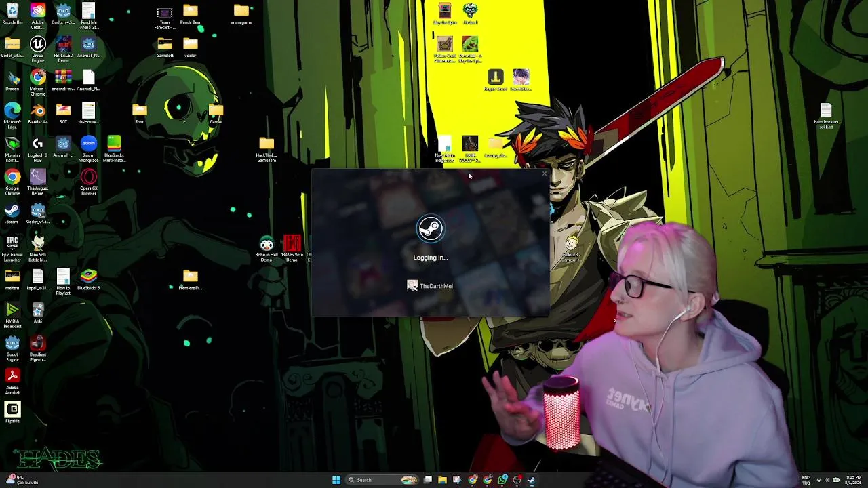Screen dimensions: 868x488
Task: Open BlueStacks Multi-Instance Manager shortcut
Action: click(114, 148)
